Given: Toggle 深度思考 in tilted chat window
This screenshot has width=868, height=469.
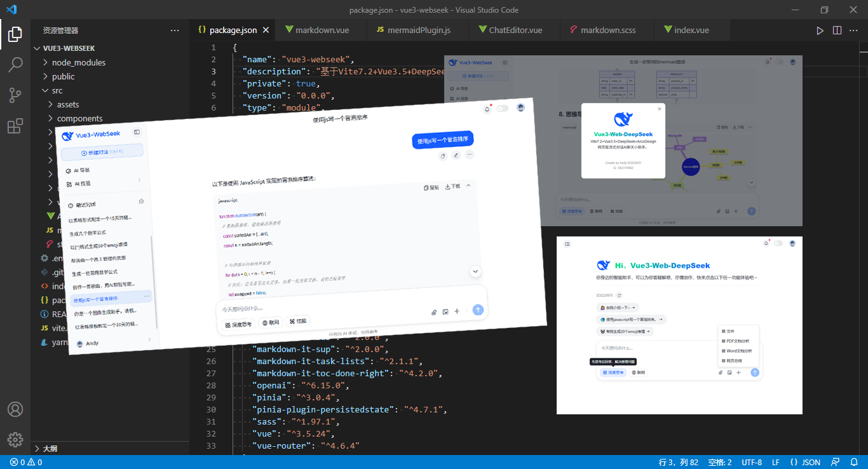Looking at the screenshot, I should pos(238,325).
